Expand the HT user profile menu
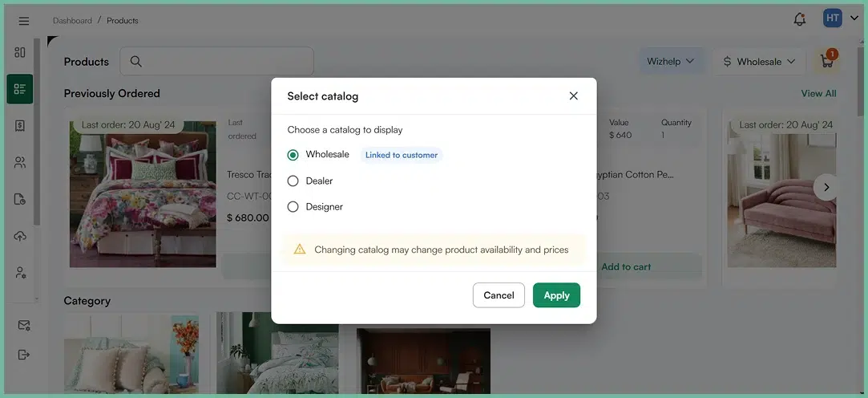The width and height of the screenshot is (868, 398). pos(840,18)
